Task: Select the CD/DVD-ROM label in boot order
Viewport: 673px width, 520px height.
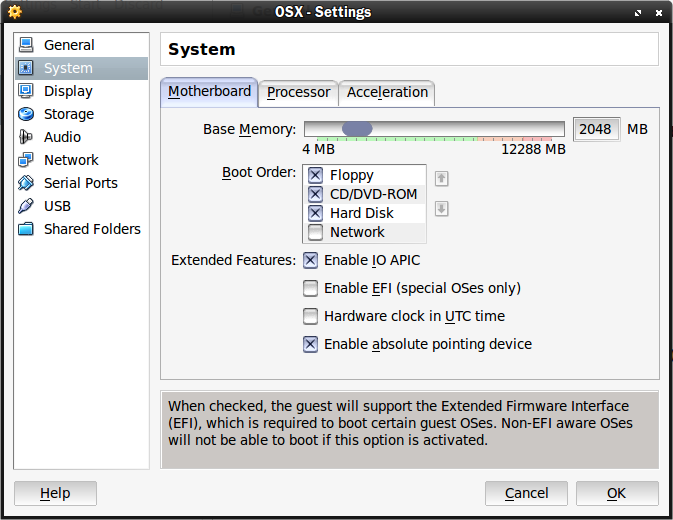Action: coord(373,194)
